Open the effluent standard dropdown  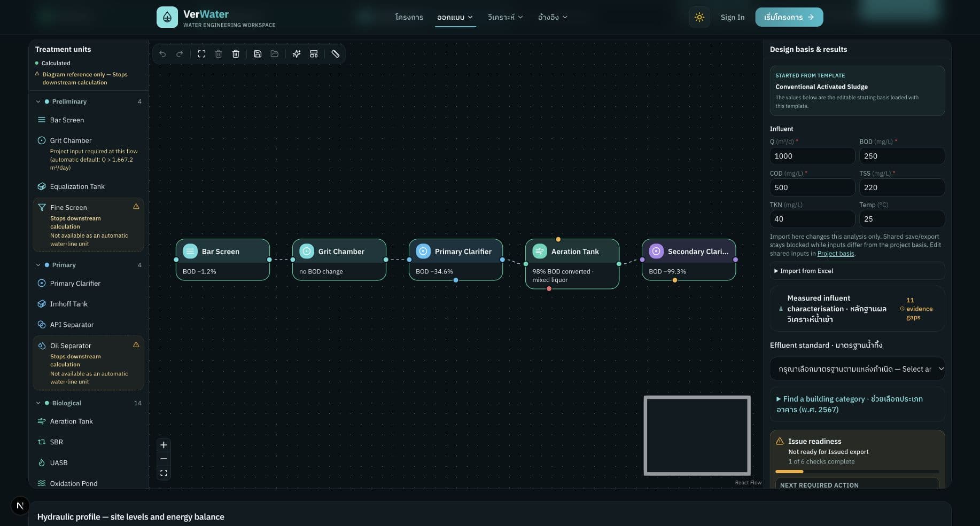857,369
